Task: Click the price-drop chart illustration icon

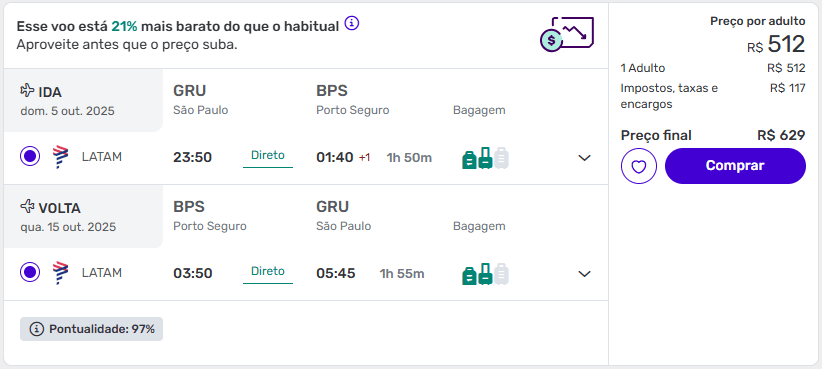Action: click(567, 34)
